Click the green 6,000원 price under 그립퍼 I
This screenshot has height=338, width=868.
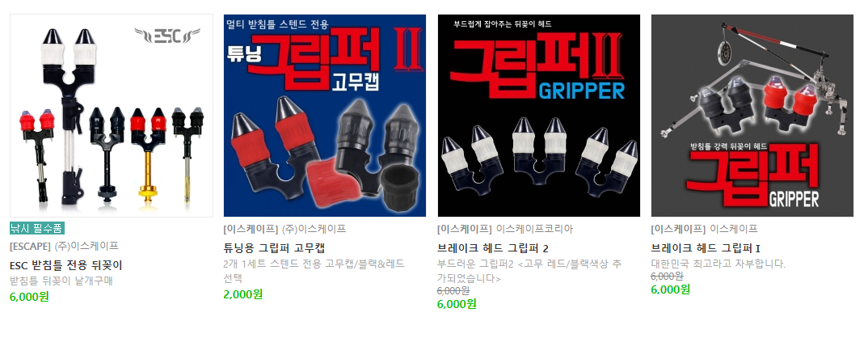point(670,289)
